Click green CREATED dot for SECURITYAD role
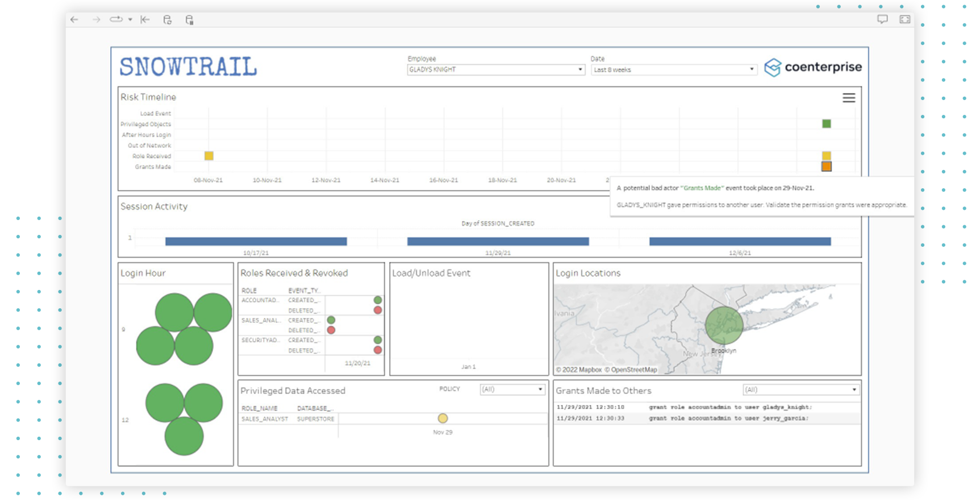The image size is (980, 501). tap(378, 340)
